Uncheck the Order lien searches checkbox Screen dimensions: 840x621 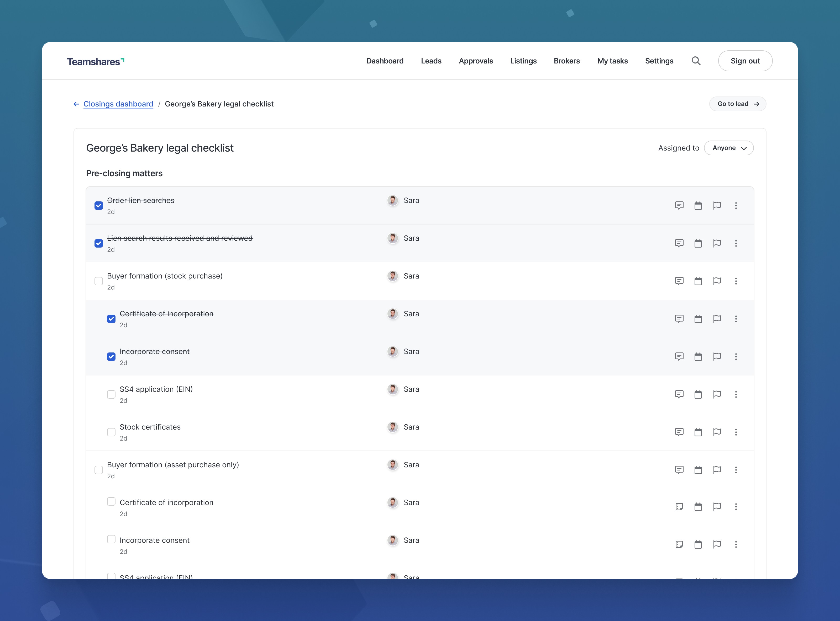click(x=98, y=206)
